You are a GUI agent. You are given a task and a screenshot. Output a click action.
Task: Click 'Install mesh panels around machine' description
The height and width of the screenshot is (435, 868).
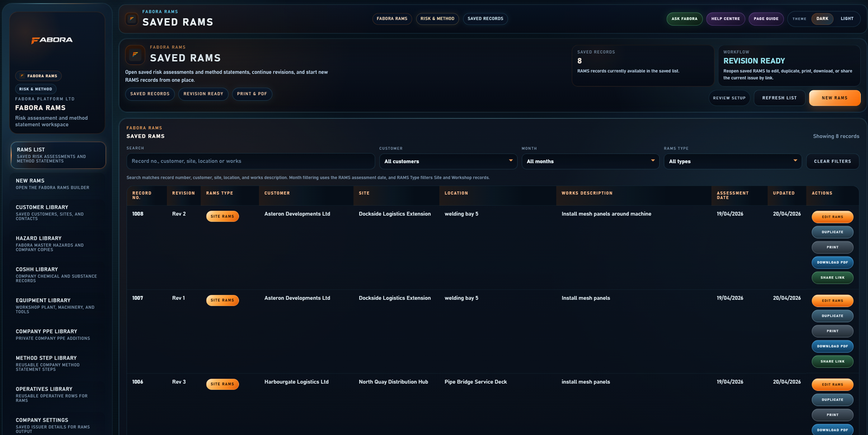click(607, 214)
